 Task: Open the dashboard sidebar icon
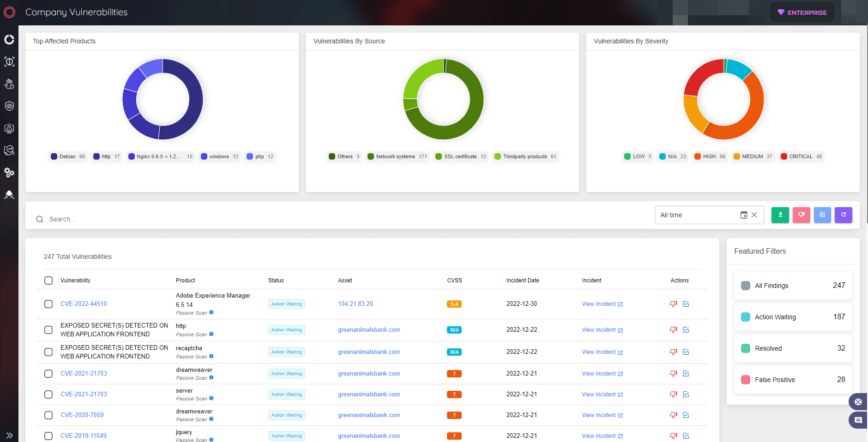(9, 40)
